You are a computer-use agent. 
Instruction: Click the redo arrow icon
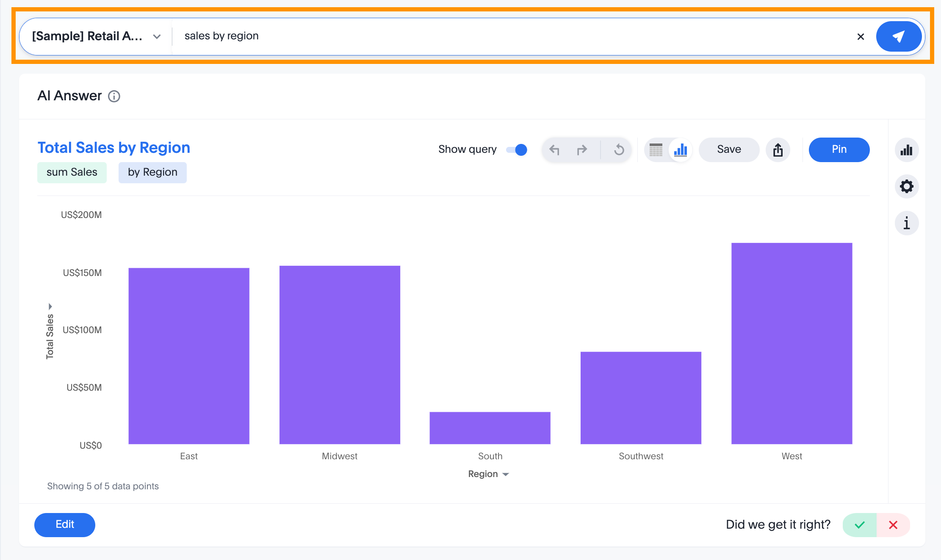point(582,149)
